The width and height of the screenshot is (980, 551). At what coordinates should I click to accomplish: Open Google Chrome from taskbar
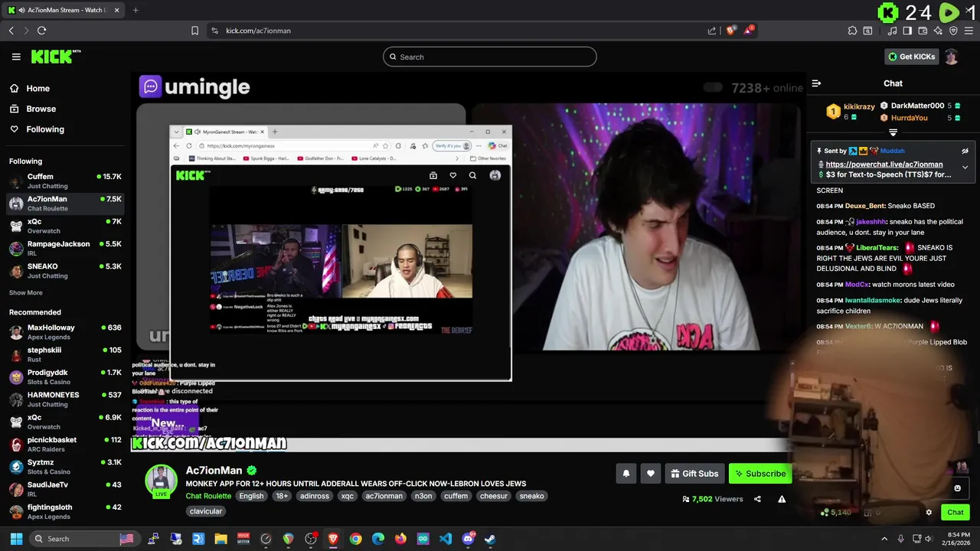[x=355, y=539]
